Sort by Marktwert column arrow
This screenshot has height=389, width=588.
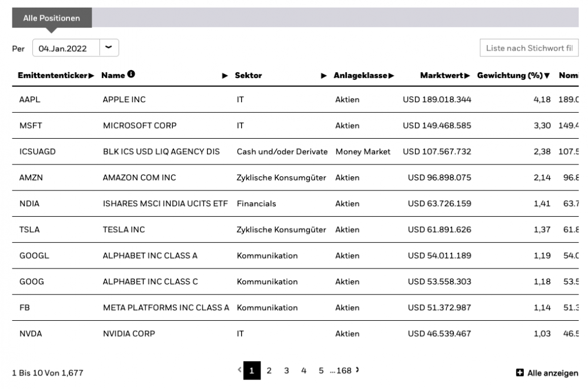[467, 76]
